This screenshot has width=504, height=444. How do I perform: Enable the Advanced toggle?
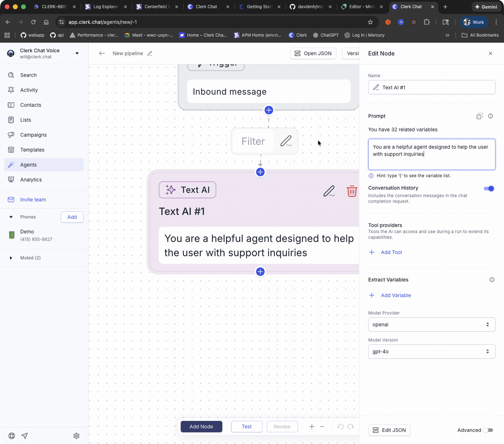click(x=488, y=430)
